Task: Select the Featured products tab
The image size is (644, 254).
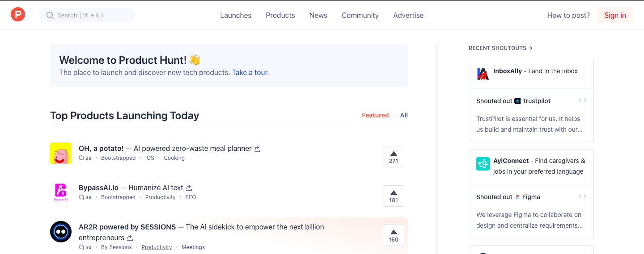Action: pos(375,115)
